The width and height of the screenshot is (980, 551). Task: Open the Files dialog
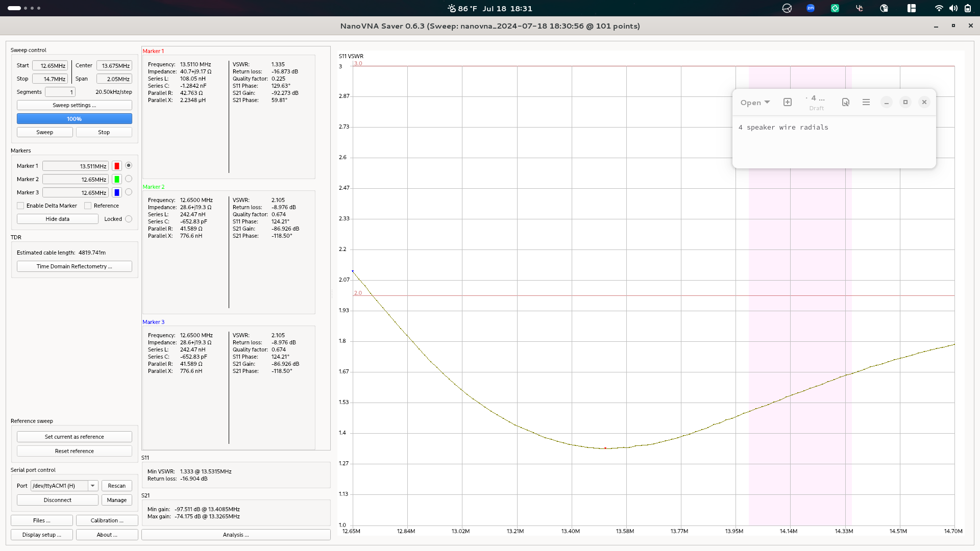[42, 520]
